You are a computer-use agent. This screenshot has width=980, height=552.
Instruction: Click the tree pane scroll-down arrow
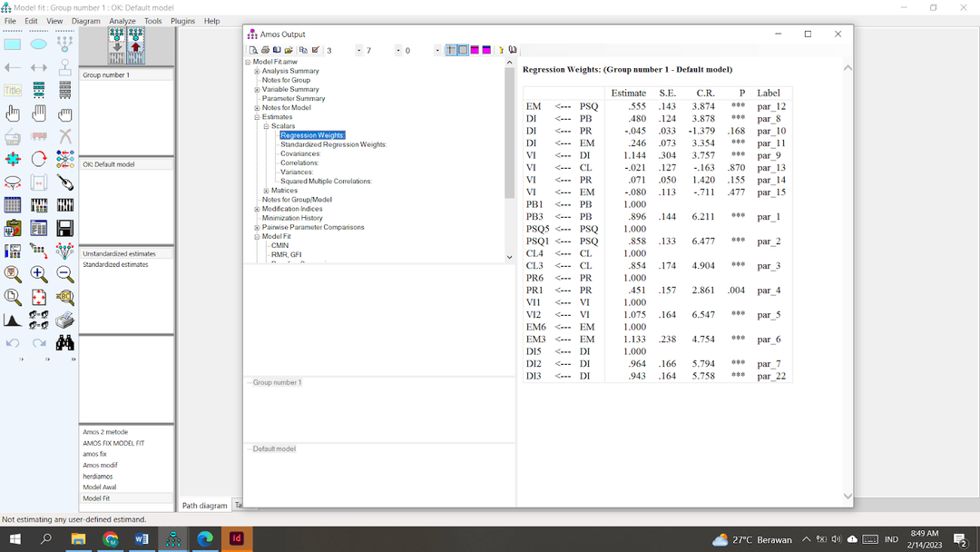[x=509, y=257]
